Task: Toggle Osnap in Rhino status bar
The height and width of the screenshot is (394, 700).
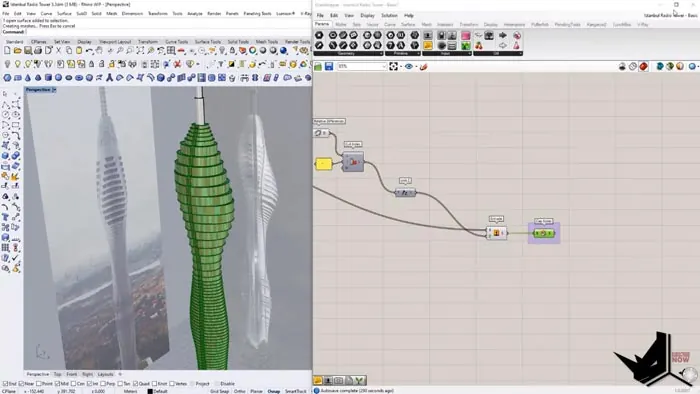Action: click(274, 391)
